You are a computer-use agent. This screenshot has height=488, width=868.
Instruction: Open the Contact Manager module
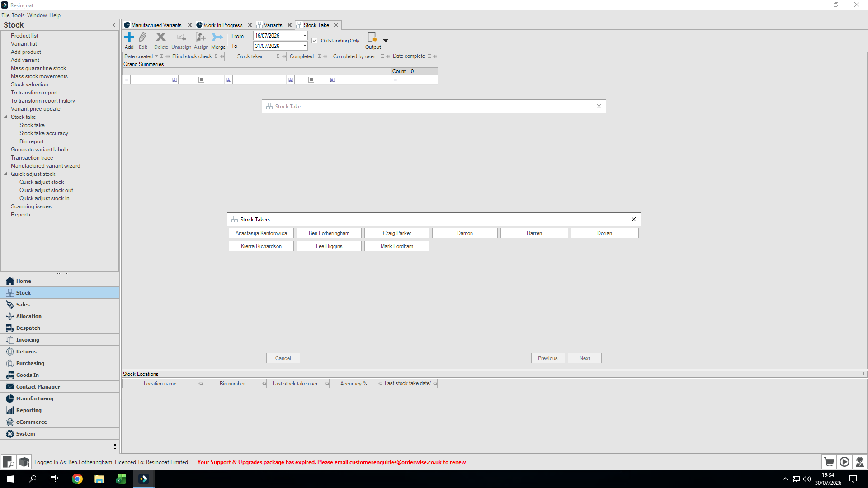[60, 387]
